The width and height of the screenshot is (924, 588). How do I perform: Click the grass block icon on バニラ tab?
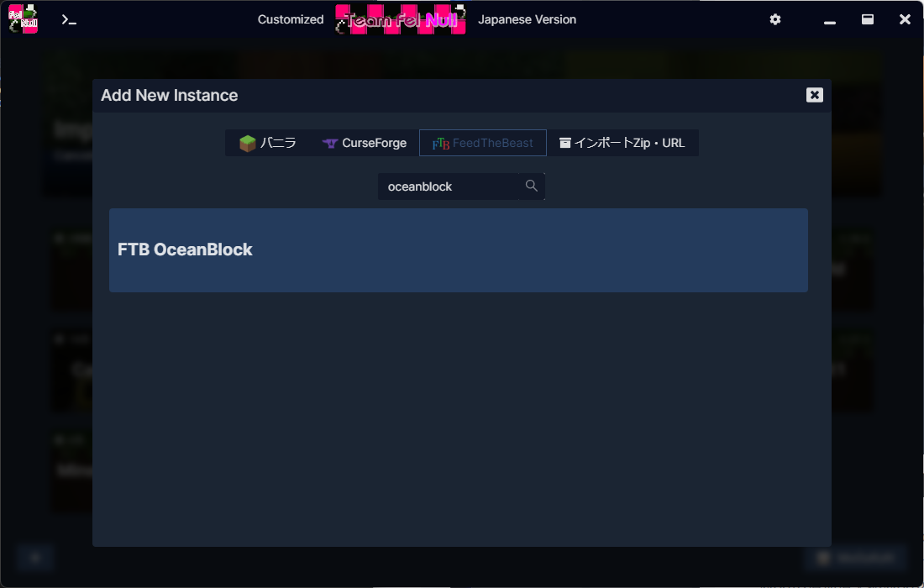247,143
